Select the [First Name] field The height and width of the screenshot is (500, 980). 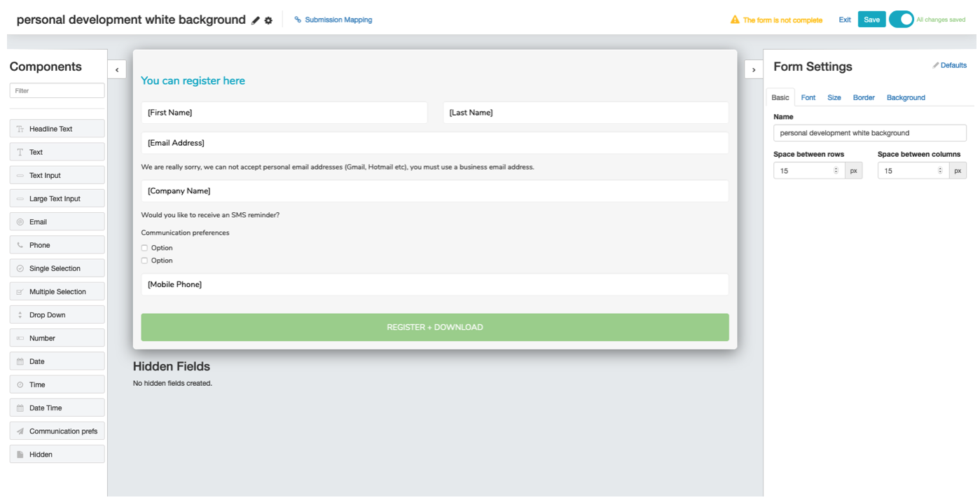tap(284, 113)
